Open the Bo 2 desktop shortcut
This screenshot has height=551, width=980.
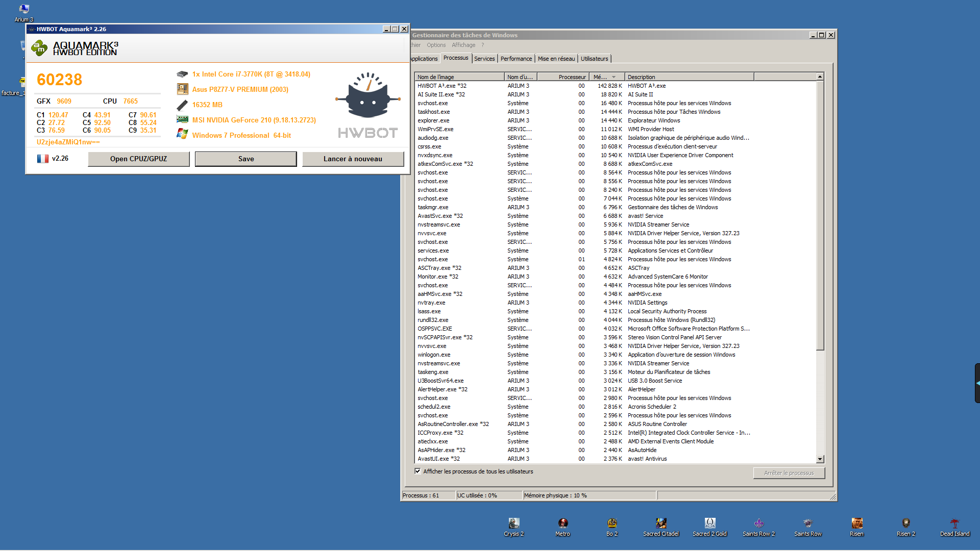point(612,527)
